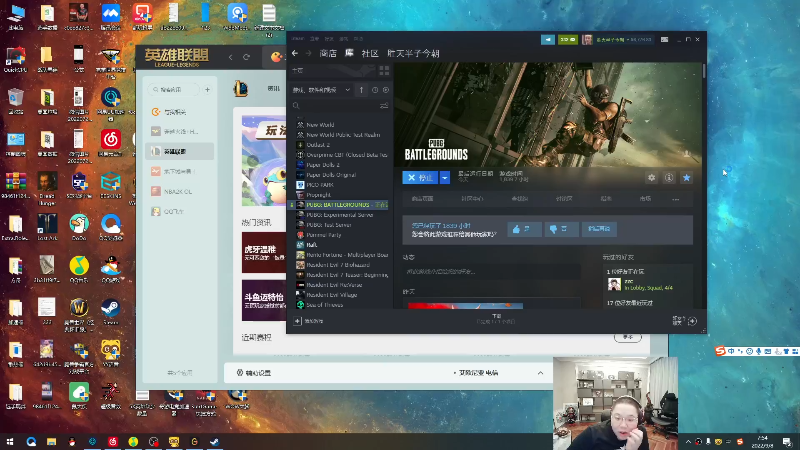Select Pummel Party in library
800x450 pixels.
point(323,235)
